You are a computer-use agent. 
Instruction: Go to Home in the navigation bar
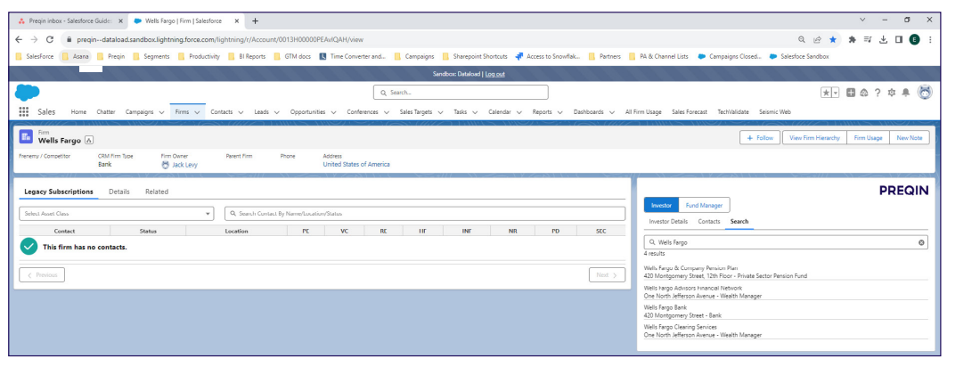coord(78,112)
